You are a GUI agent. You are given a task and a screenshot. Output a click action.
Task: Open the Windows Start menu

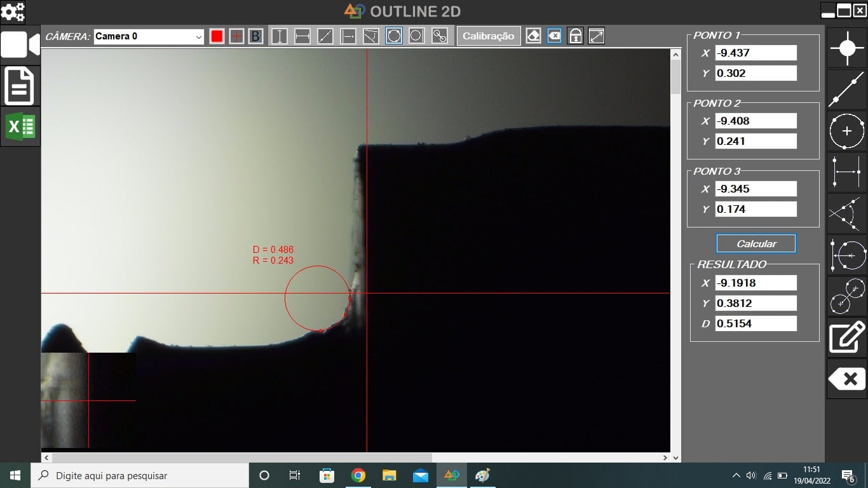(15, 475)
